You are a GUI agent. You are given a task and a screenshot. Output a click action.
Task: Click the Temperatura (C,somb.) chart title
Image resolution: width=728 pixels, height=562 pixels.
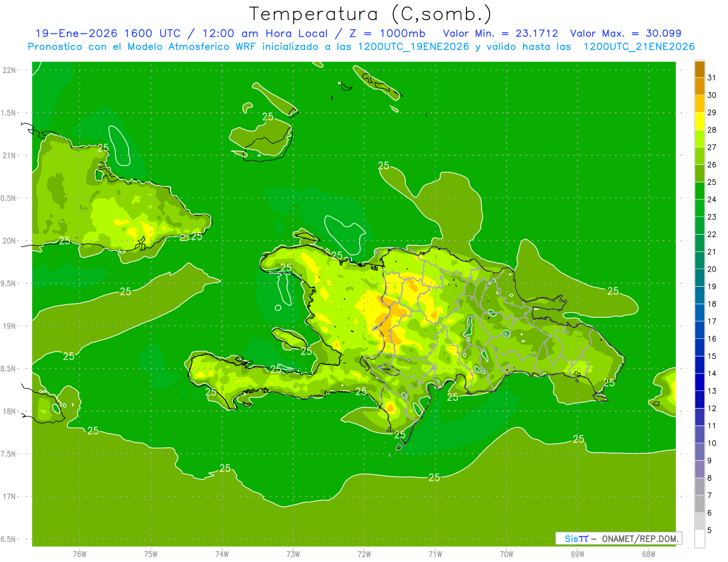point(370,14)
